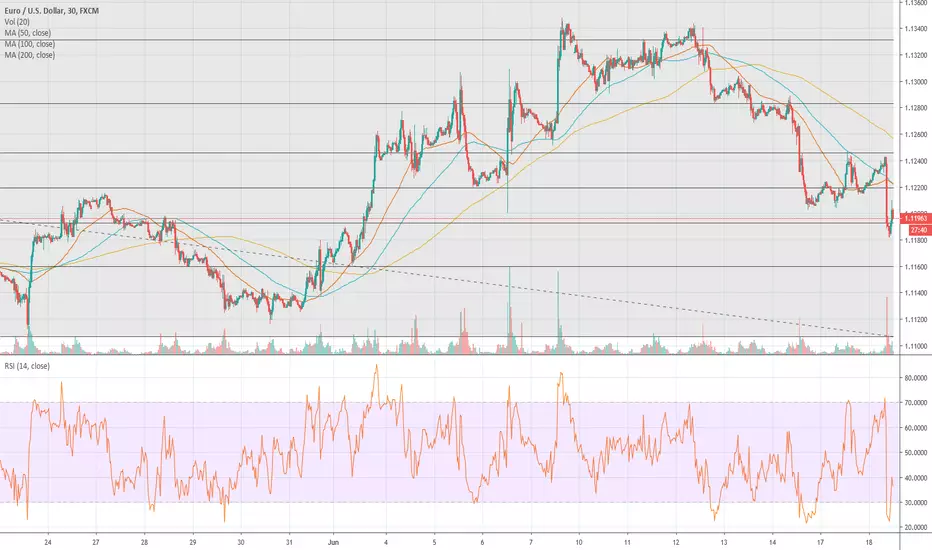Image resolution: width=932 pixels, height=550 pixels.
Task: Click the 1.12600 price axis label
Action: (x=917, y=134)
